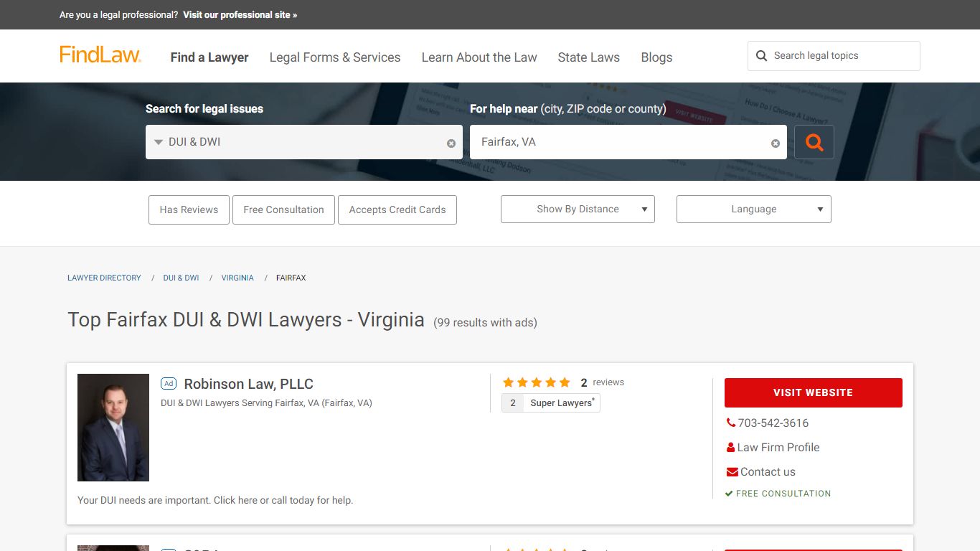Open Robinson Law, PLLC listing title
Screen dimensions: 980x551
pos(249,384)
